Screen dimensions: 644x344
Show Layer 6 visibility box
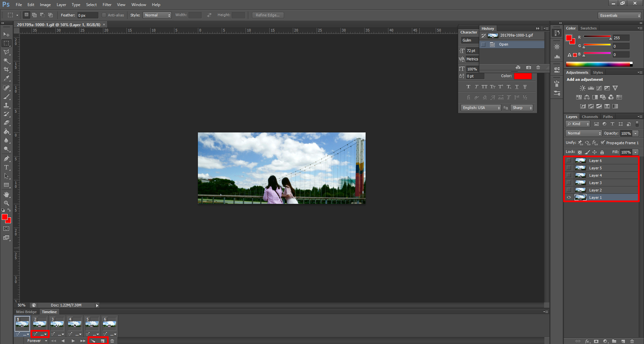click(x=569, y=161)
